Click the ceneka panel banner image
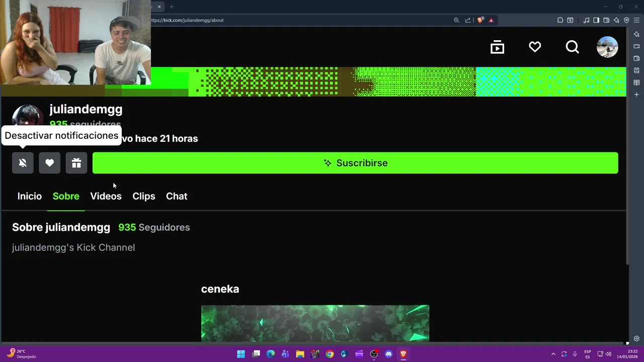This screenshot has height=362, width=644. 315,323
